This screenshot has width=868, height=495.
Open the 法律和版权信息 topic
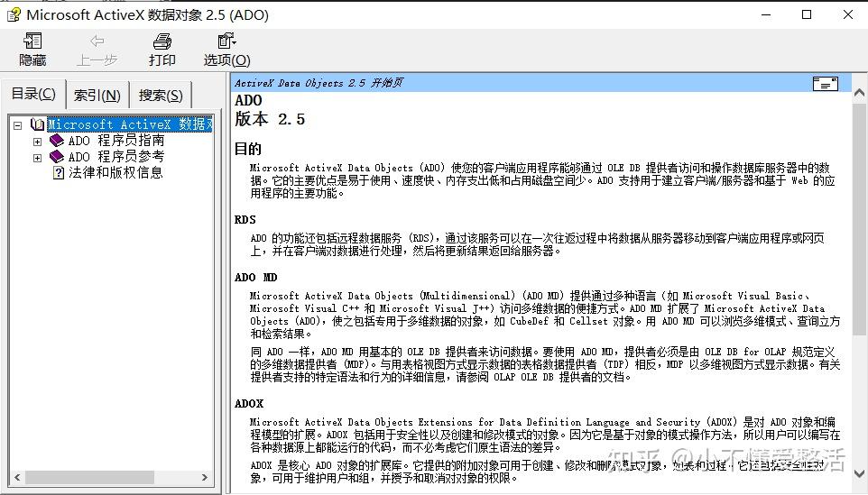pyautogui.click(x=115, y=172)
